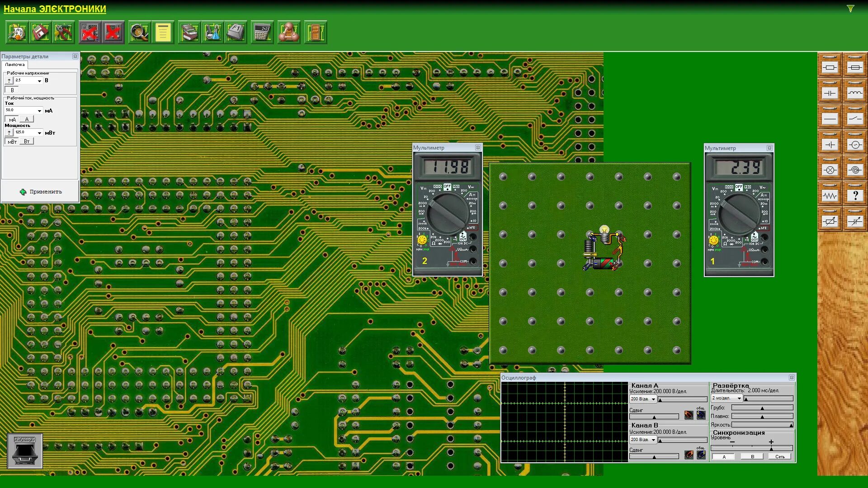Screen dimensions: 868x488
Task: Click the exit door icon
Action: [x=315, y=33]
